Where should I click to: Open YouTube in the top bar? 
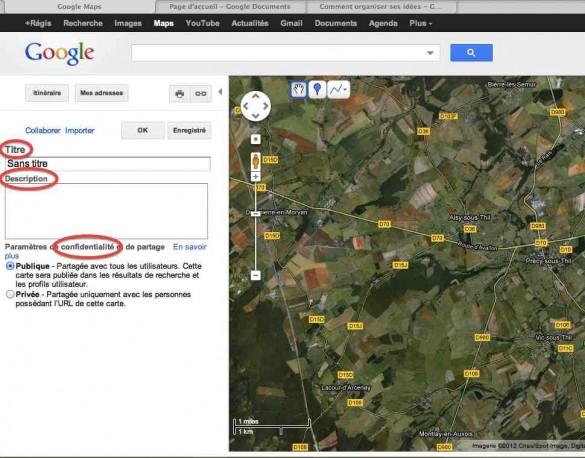(203, 23)
